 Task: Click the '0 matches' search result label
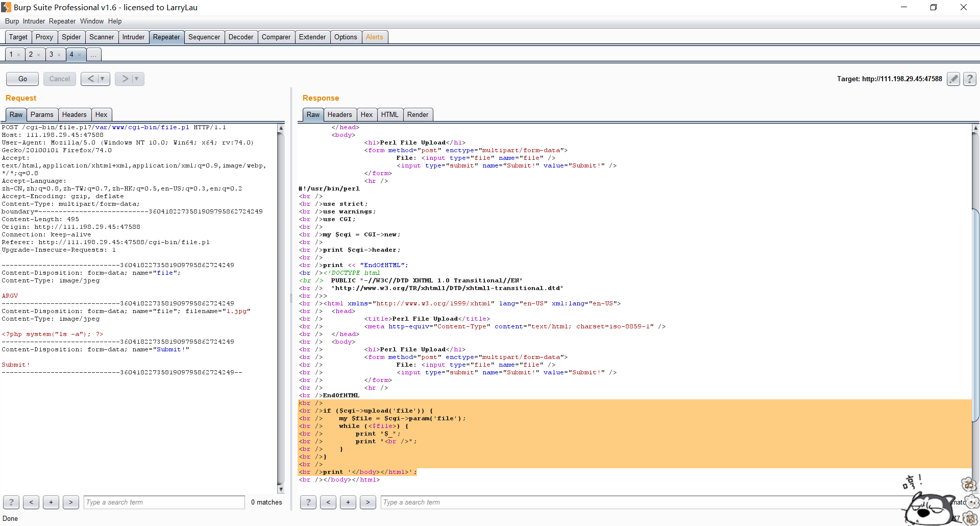(266, 502)
